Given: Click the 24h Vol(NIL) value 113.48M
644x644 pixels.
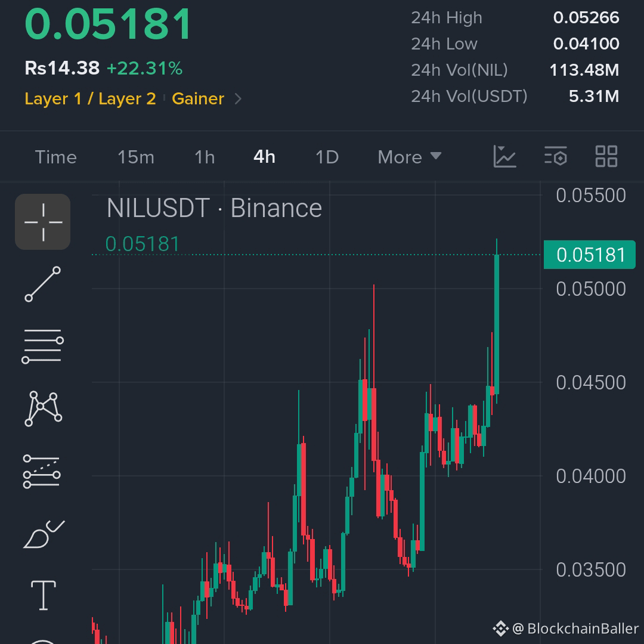Looking at the screenshot, I should (584, 70).
